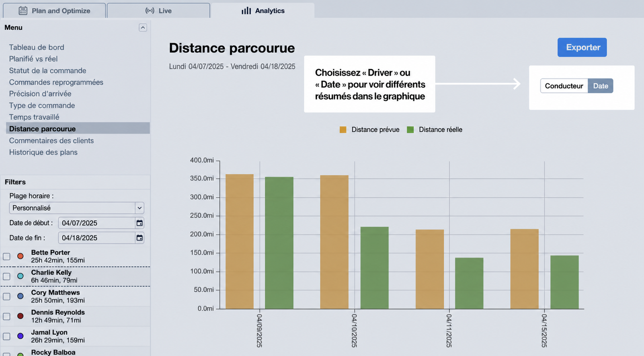
Task: Open the Plan and Optimize tab
Action: point(54,10)
